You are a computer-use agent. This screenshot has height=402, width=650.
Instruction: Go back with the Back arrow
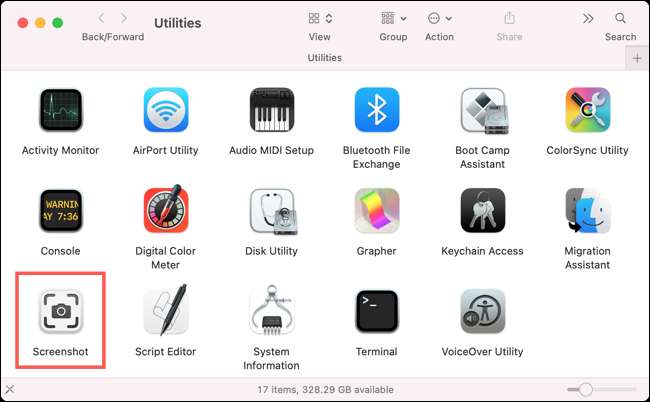(x=101, y=18)
